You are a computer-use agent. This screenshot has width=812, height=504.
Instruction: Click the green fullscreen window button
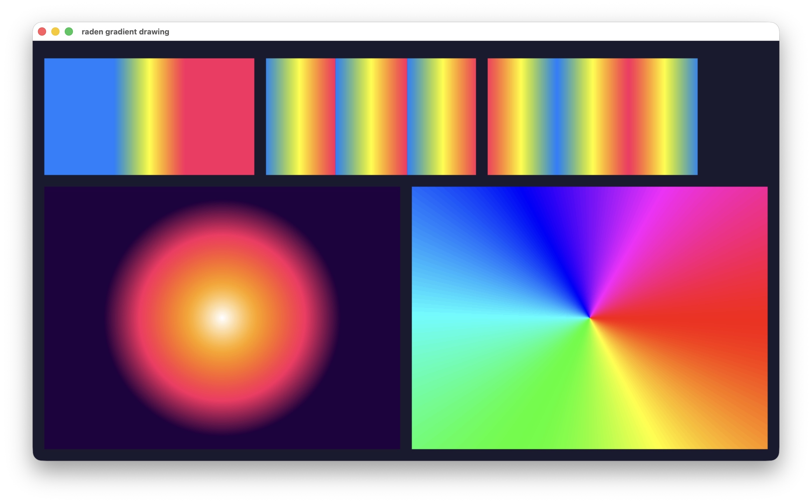(x=69, y=32)
